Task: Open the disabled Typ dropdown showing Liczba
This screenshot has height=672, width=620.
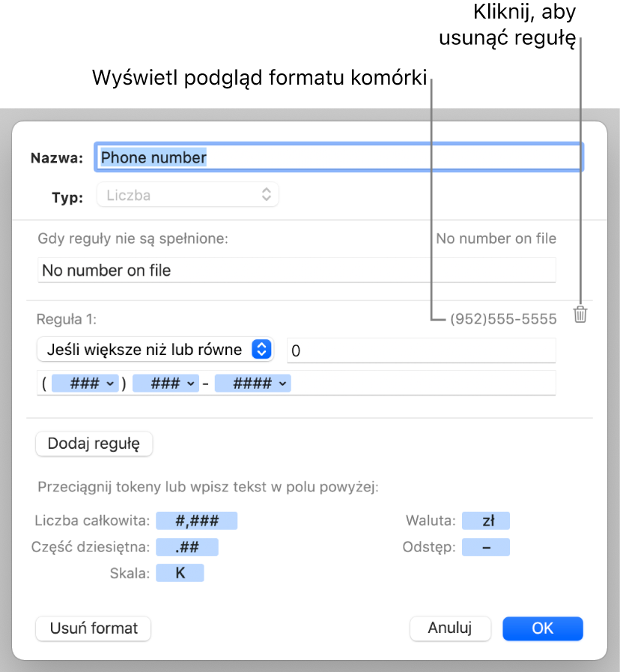Action: click(188, 195)
